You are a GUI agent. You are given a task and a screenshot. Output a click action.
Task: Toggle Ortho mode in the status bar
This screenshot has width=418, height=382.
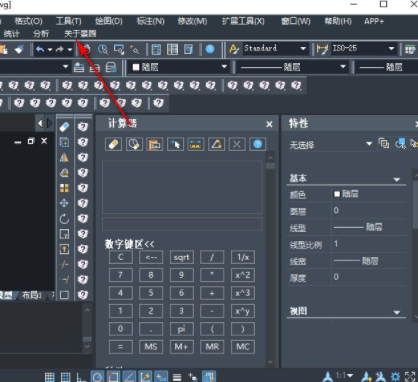(81, 377)
